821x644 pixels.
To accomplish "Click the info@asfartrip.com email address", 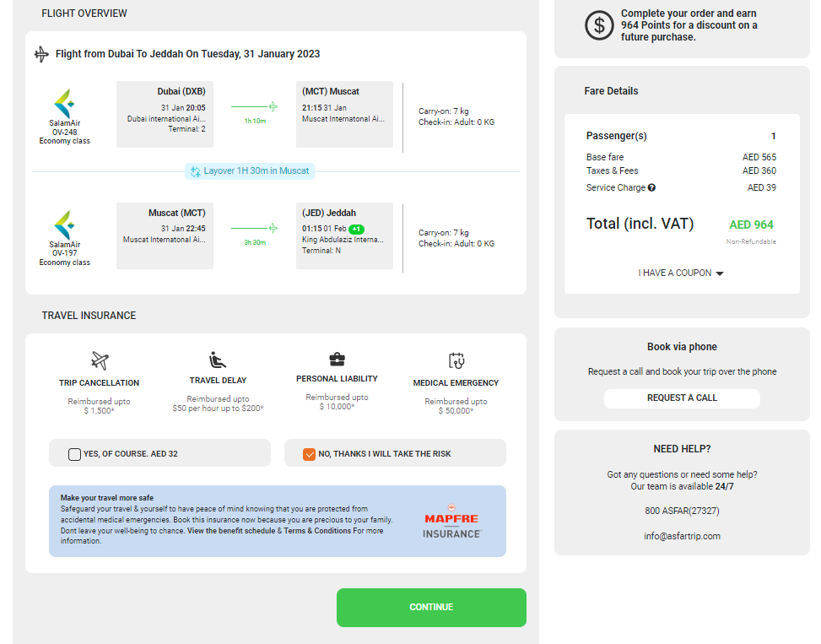I will tap(682, 536).
